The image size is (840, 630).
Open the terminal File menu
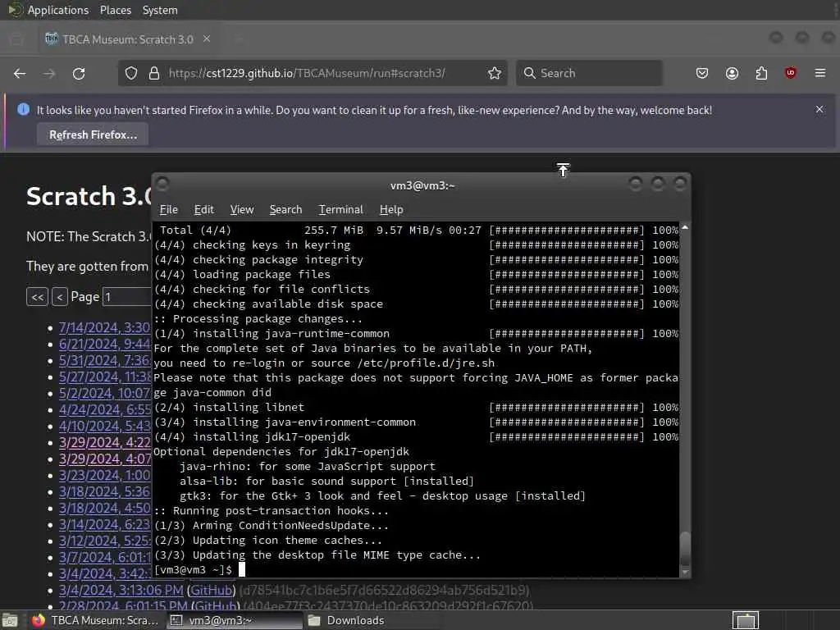169,209
